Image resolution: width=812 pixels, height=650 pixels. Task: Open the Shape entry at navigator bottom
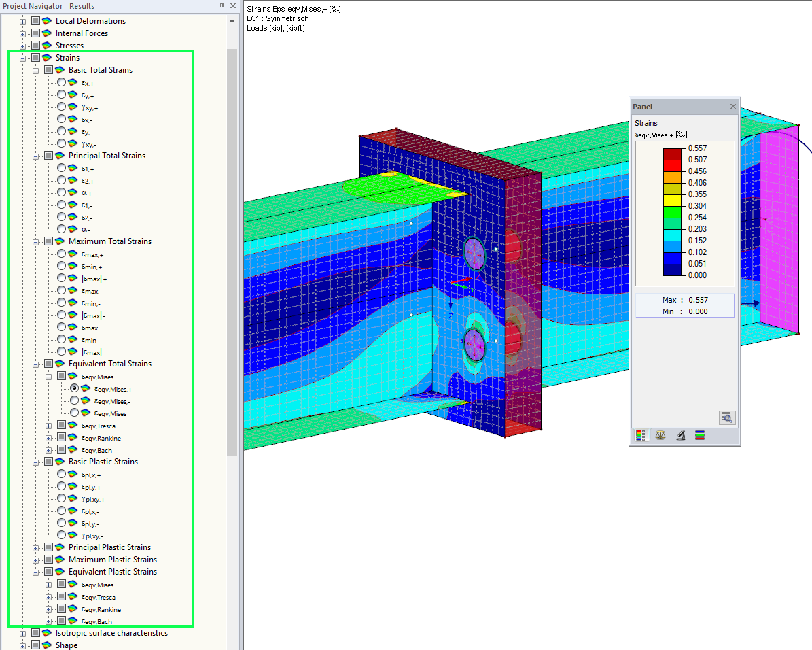pyautogui.click(x=65, y=645)
